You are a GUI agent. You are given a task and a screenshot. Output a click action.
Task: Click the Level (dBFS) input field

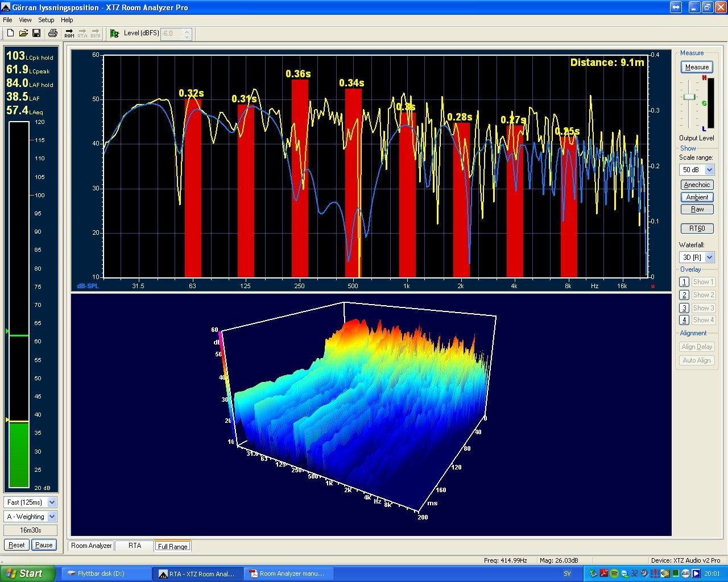[171, 34]
